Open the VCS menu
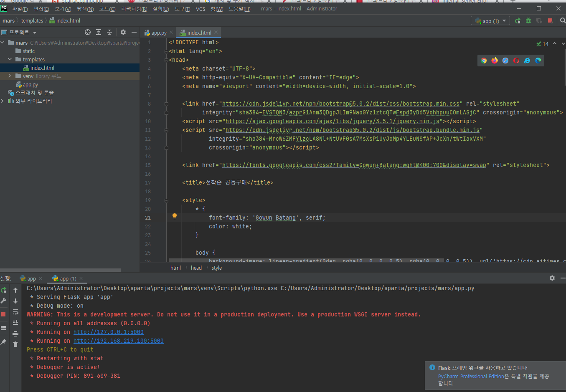This screenshot has width=566, height=392. (x=201, y=9)
